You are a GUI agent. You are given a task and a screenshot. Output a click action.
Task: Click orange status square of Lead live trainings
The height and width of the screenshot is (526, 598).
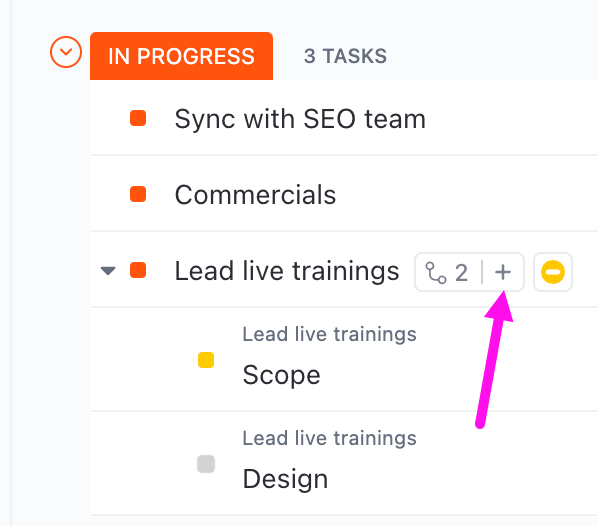(x=138, y=270)
